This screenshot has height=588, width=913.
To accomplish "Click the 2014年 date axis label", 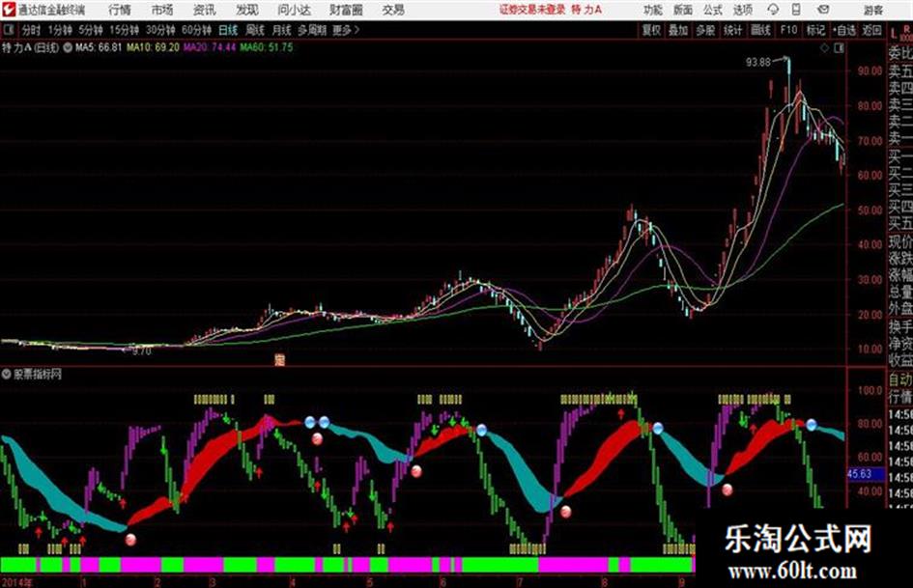I will click(16, 581).
